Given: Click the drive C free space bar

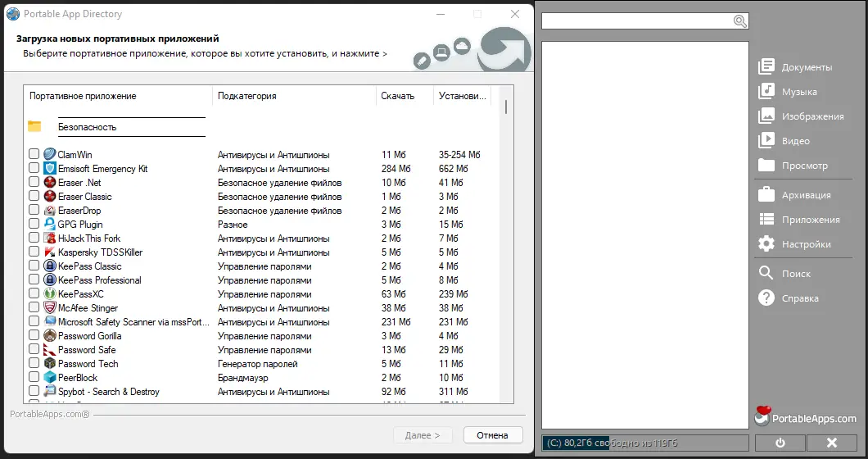Looking at the screenshot, I should tap(645, 443).
